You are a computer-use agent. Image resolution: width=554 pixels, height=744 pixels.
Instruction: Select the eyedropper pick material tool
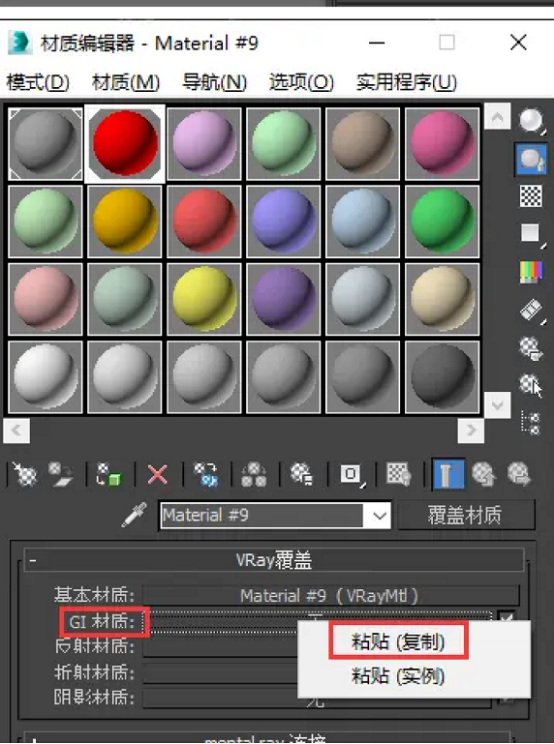pos(134,515)
